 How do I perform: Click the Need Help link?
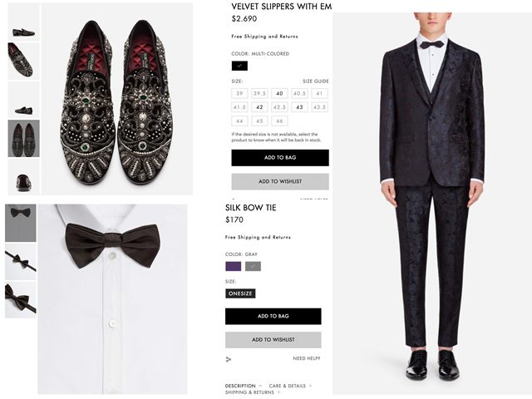[306, 358]
